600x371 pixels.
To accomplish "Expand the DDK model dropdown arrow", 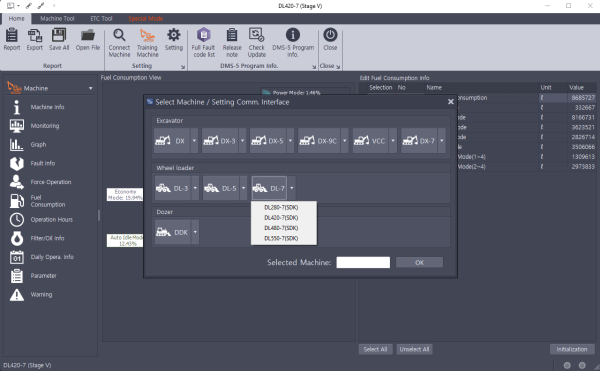I will [195, 232].
